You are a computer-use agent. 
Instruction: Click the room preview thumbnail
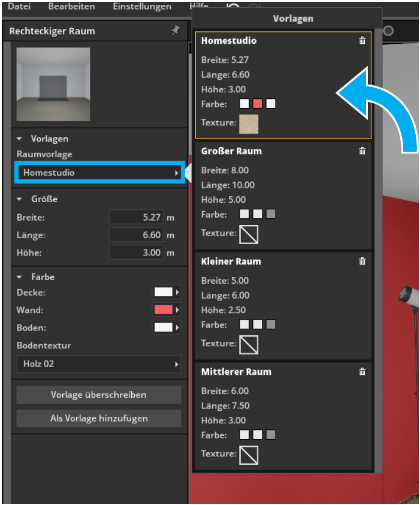53,84
